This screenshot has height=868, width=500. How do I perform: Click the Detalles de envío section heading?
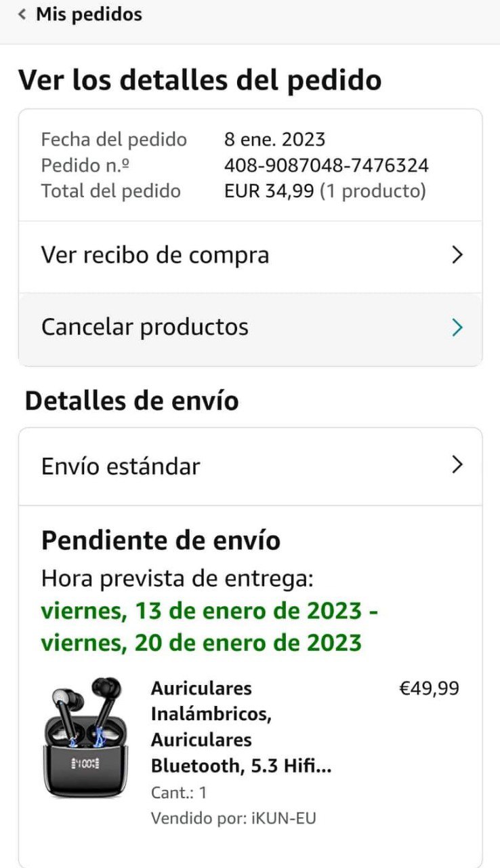pyautogui.click(x=131, y=401)
